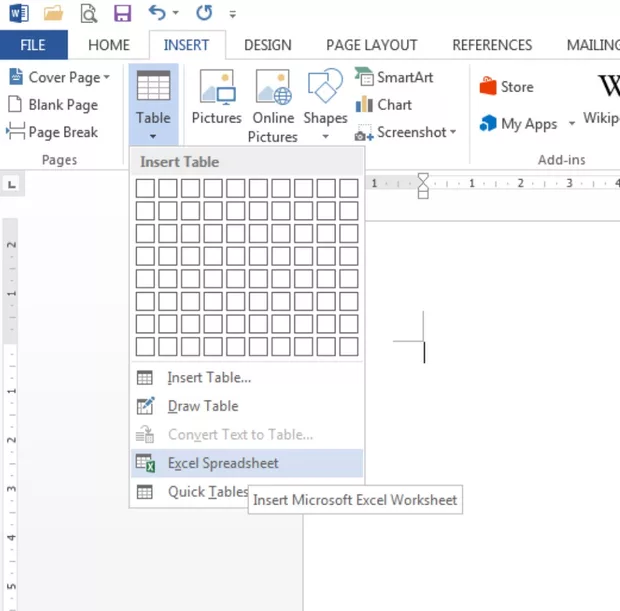Insert a Chart from the ribbon

point(383,104)
